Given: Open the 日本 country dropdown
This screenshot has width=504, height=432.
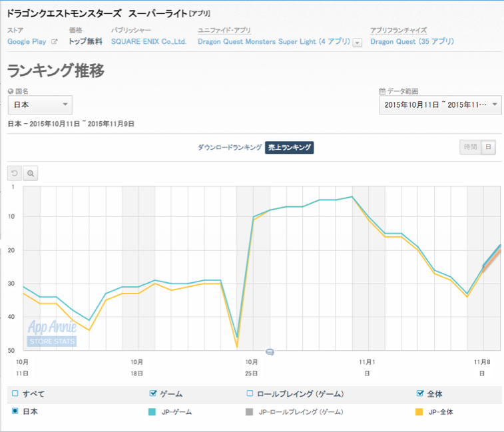Looking at the screenshot, I should click(40, 105).
